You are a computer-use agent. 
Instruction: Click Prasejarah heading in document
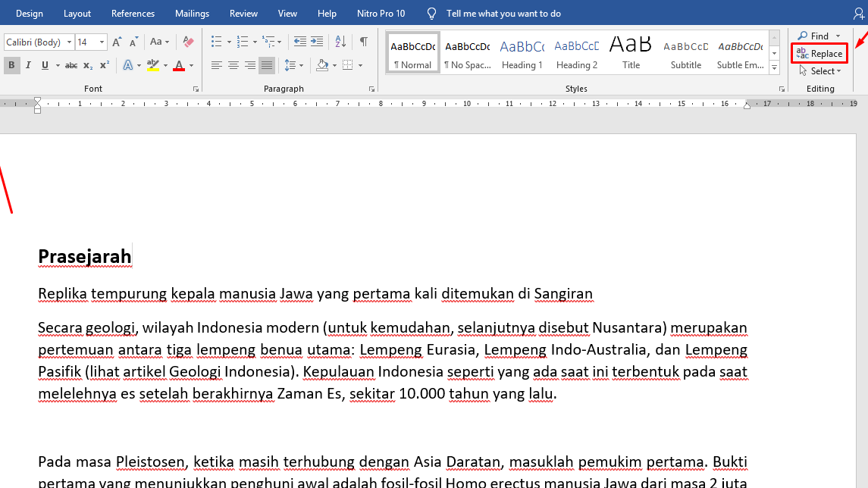[85, 257]
